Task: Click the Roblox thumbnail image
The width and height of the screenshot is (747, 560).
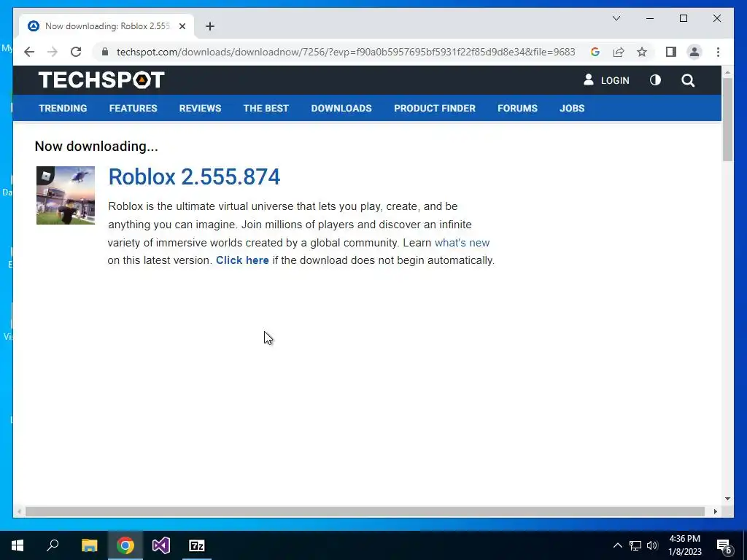Action: pos(66,195)
